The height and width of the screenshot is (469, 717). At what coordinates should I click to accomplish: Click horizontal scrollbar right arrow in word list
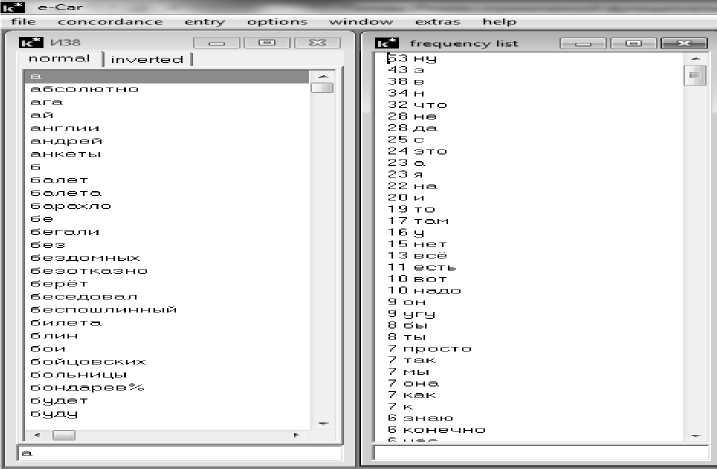pyautogui.click(x=296, y=436)
